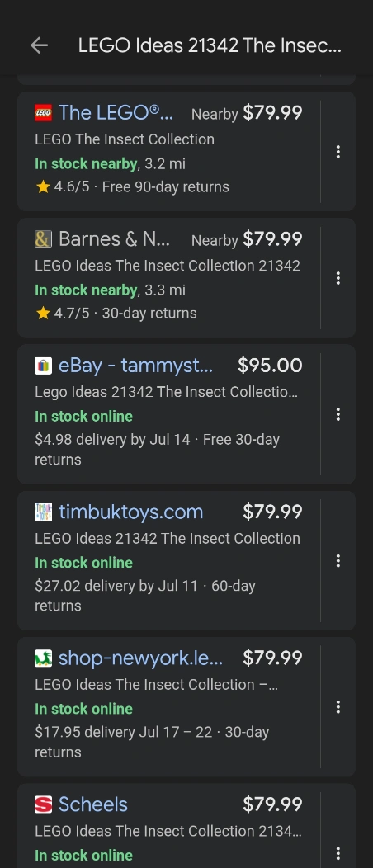Visit timbuktoys.com seller link
This screenshot has width=373, height=868.
pyautogui.click(x=130, y=512)
